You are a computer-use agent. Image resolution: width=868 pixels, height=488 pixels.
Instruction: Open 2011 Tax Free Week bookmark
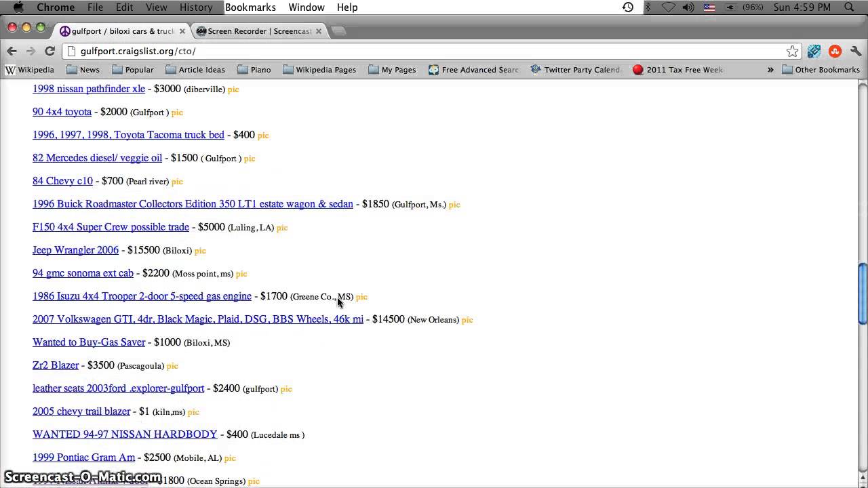pyautogui.click(x=678, y=70)
